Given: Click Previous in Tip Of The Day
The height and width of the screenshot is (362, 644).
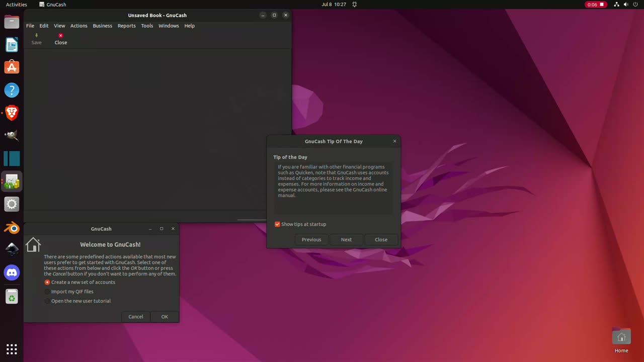Looking at the screenshot, I should (311, 240).
